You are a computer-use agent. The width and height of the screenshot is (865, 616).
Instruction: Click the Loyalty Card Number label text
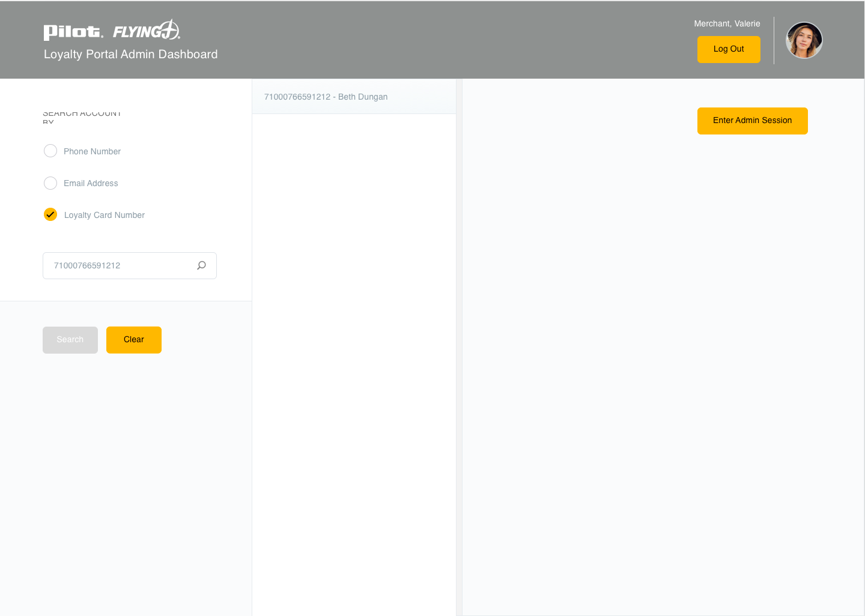(x=104, y=215)
